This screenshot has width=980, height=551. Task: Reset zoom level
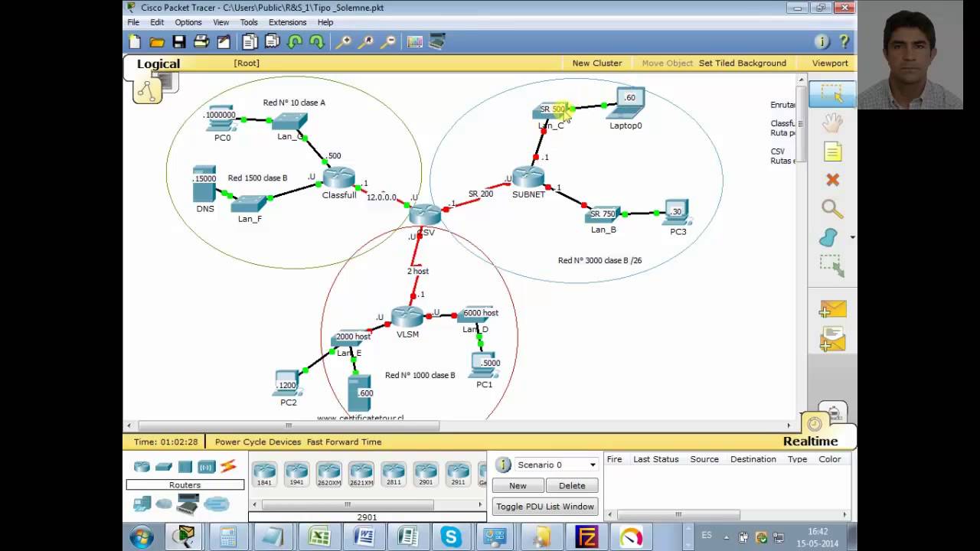coord(366,42)
